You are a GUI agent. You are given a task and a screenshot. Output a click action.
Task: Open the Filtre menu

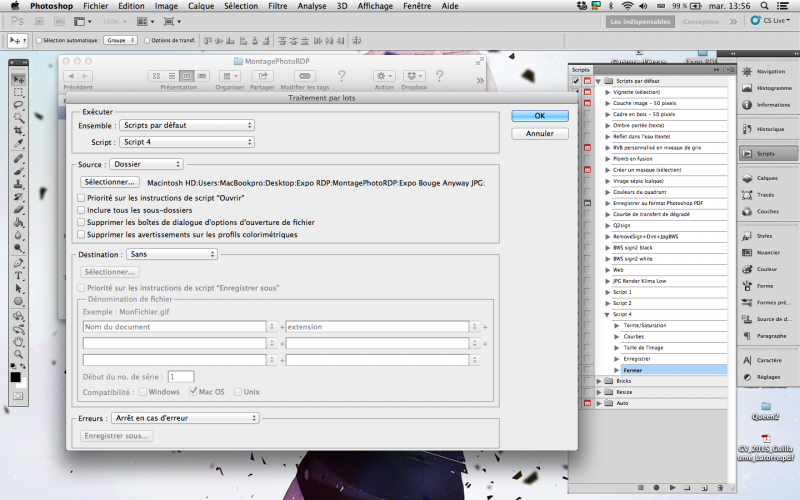click(x=278, y=6)
